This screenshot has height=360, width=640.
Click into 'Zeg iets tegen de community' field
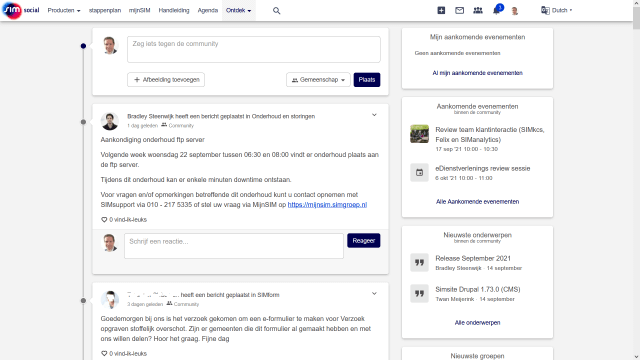click(254, 49)
